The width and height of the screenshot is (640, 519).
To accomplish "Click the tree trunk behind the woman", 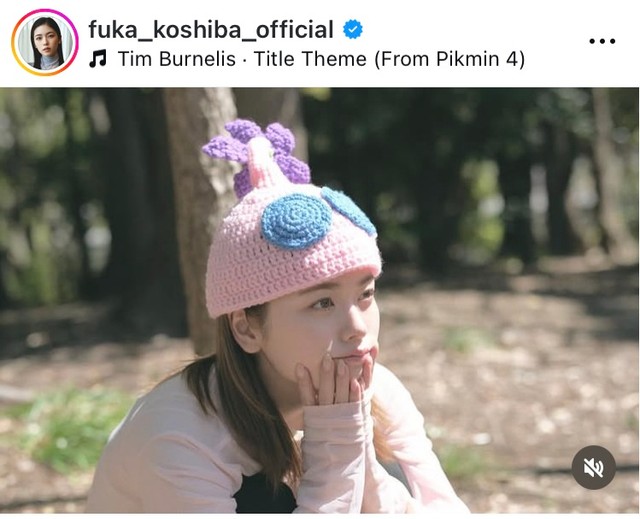I will pos(196,204).
